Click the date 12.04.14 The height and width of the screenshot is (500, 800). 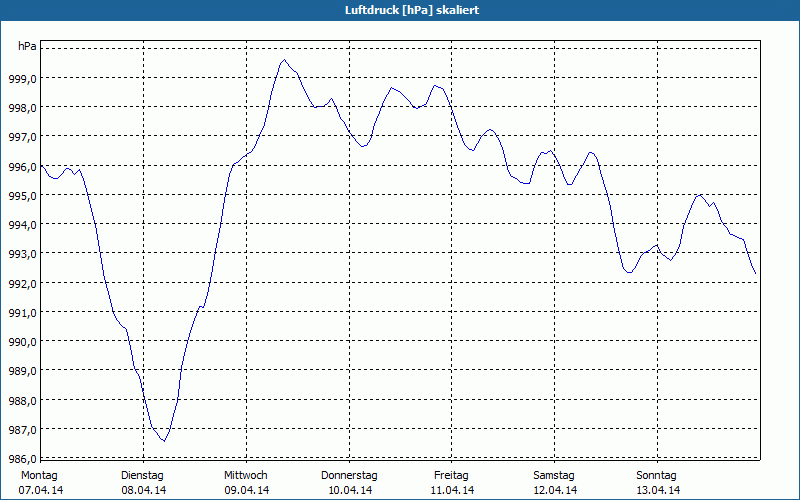555,491
